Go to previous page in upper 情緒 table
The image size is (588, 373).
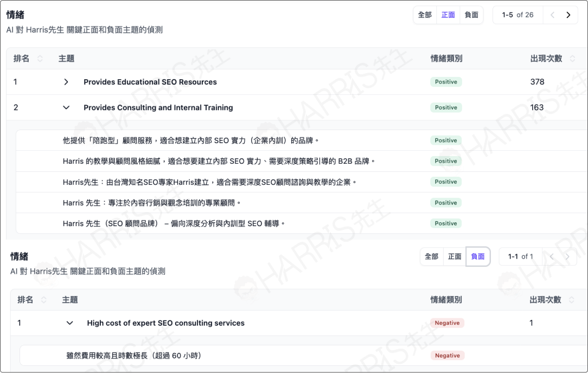point(552,15)
